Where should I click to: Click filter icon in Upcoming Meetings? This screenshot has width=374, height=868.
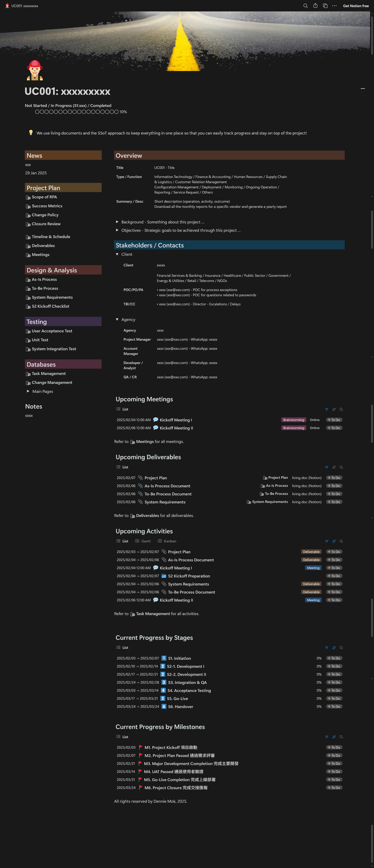tap(326, 409)
